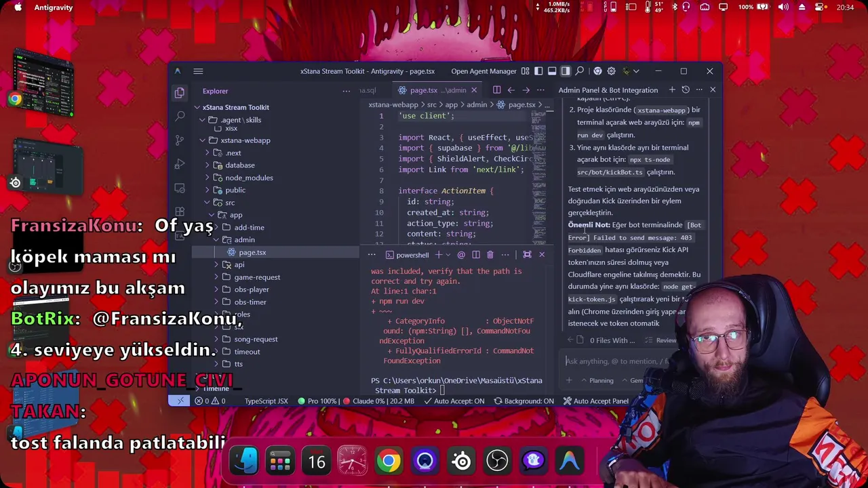This screenshot has height=488, width=868.
Task: Toggle the bottom panel layout icon
Action: [x=552, y=71]
